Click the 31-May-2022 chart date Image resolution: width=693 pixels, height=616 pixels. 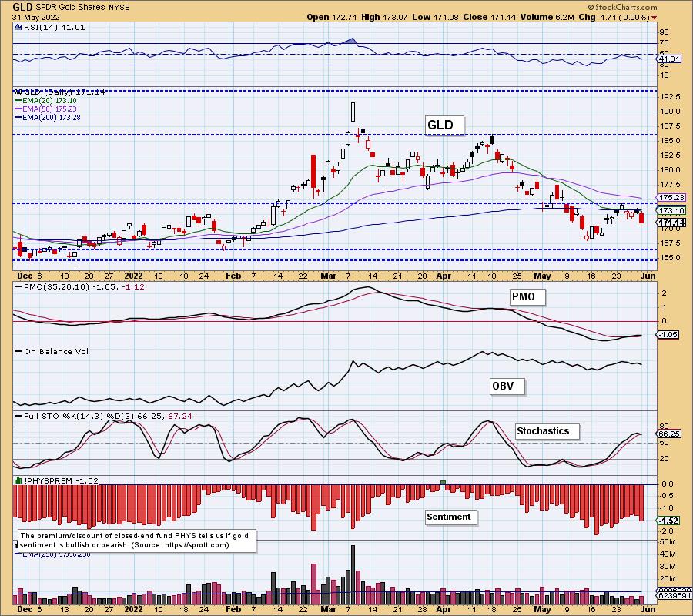[34, 17]
